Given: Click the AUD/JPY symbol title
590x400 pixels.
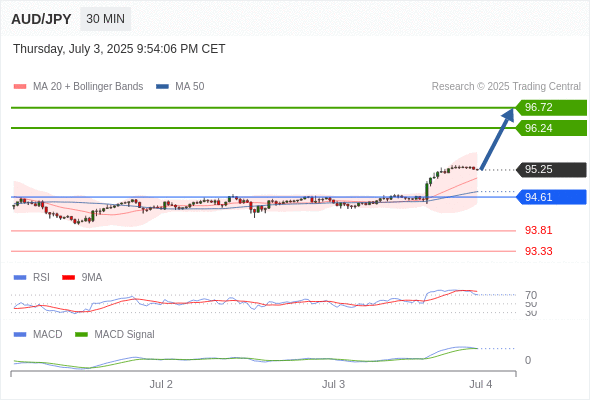Looking at the screenshot, I should 41,19.
